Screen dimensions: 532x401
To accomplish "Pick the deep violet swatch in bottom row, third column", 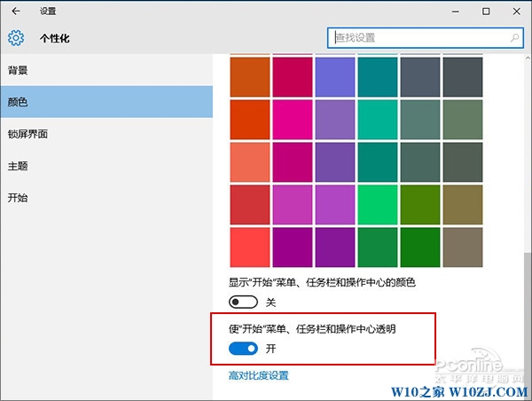I will pos(335,248).
